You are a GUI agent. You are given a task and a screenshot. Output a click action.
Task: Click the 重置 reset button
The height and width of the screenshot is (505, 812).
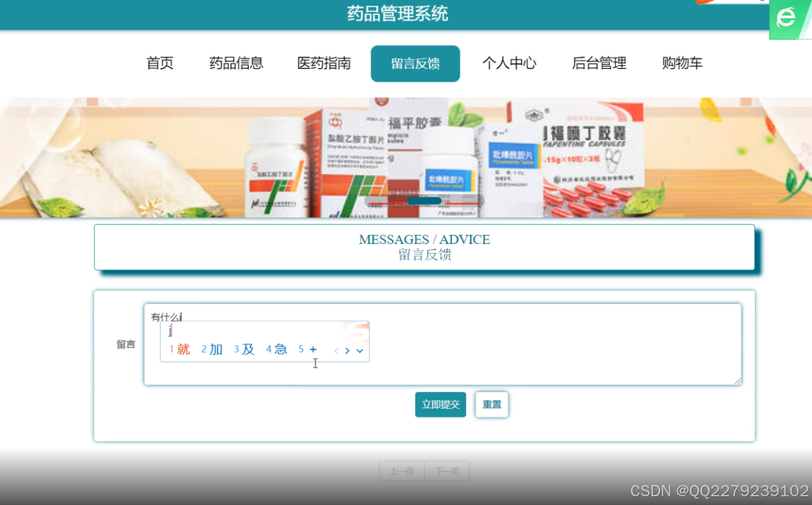tap(492, 404)
